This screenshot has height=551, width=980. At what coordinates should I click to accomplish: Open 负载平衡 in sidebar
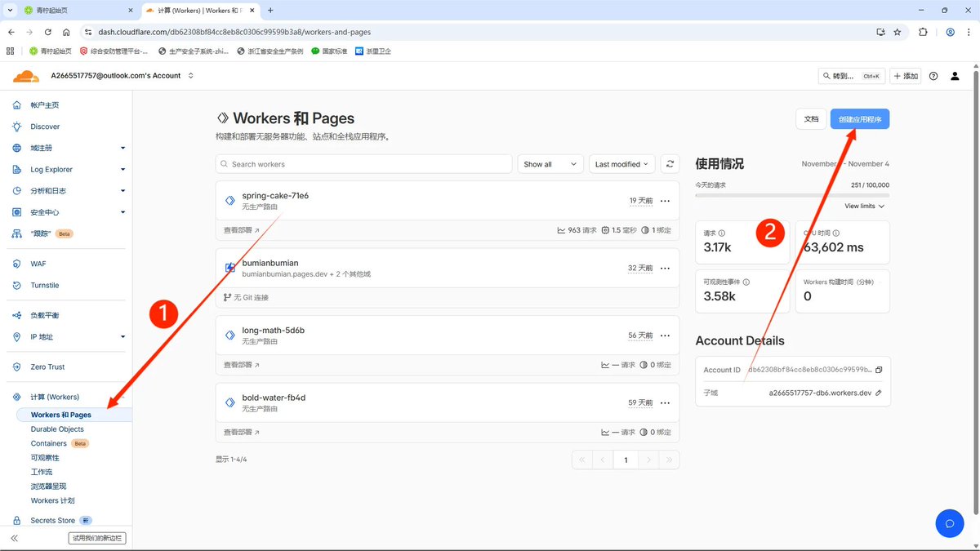45,315
